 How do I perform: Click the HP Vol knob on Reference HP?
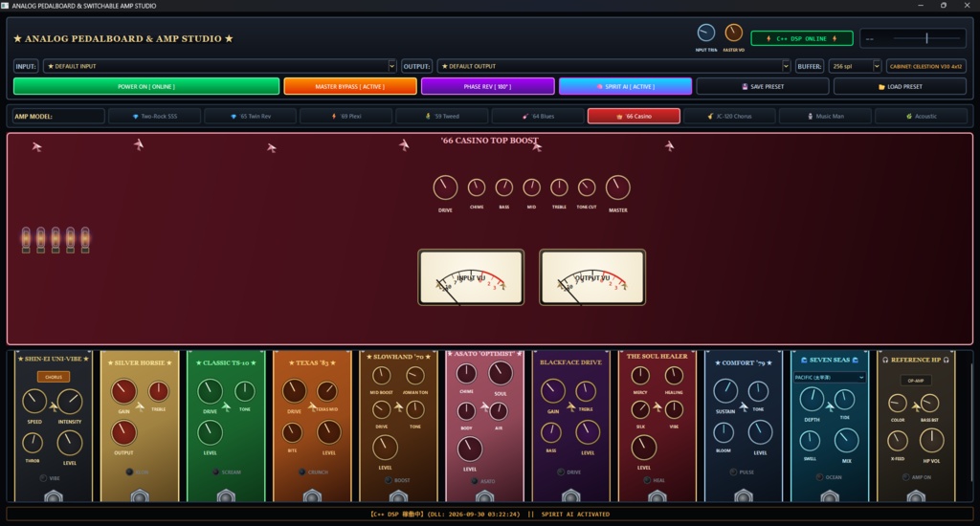(x=931, y=441)
